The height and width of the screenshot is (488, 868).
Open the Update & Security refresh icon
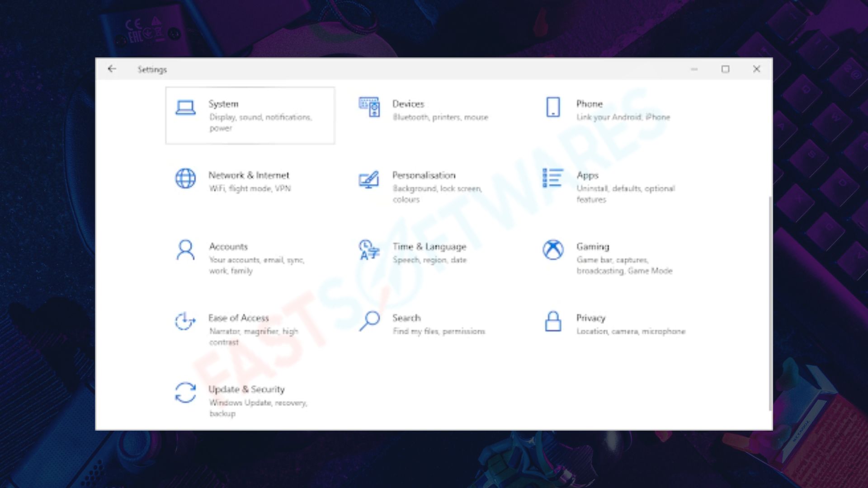tap(185, 393)
